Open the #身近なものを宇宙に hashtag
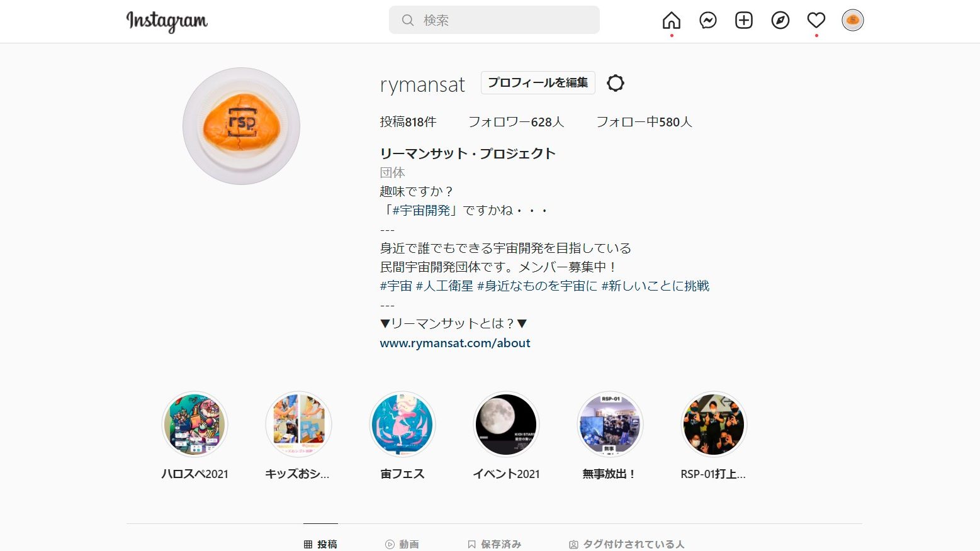Screen dimensions: 980x551 coord(537,286)
